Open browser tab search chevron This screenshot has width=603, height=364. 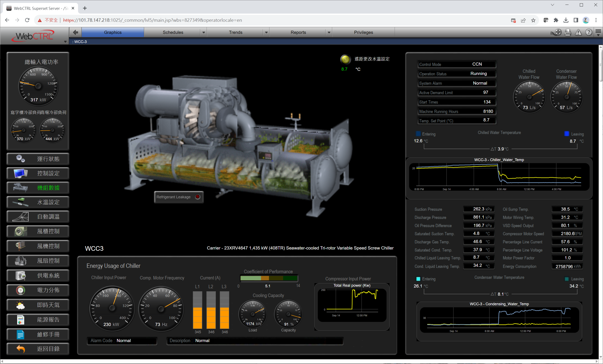[552, 5]
